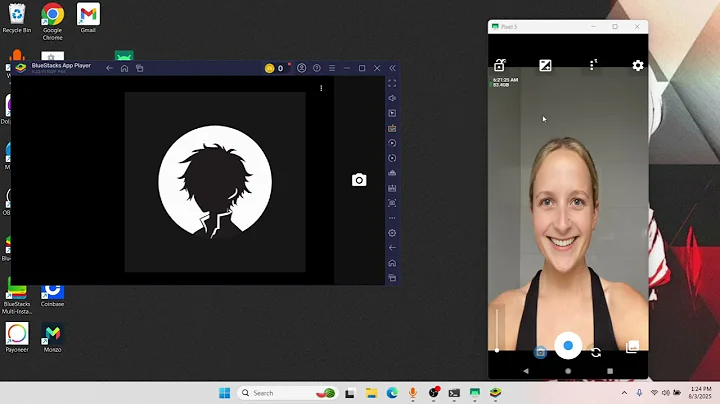Viewport: 720px width, 404px height.
Task: Open the three-dot popup menu in Pixel 5 camera
Action: [593, 65]
